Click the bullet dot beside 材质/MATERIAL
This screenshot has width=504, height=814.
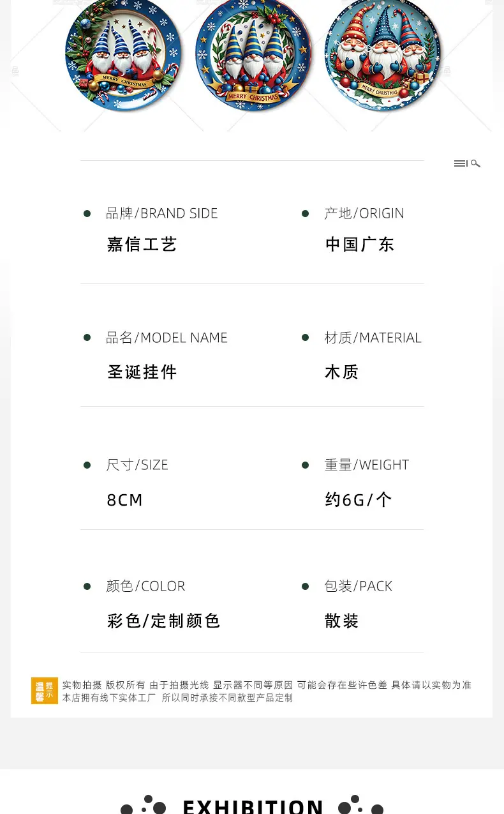305,337
